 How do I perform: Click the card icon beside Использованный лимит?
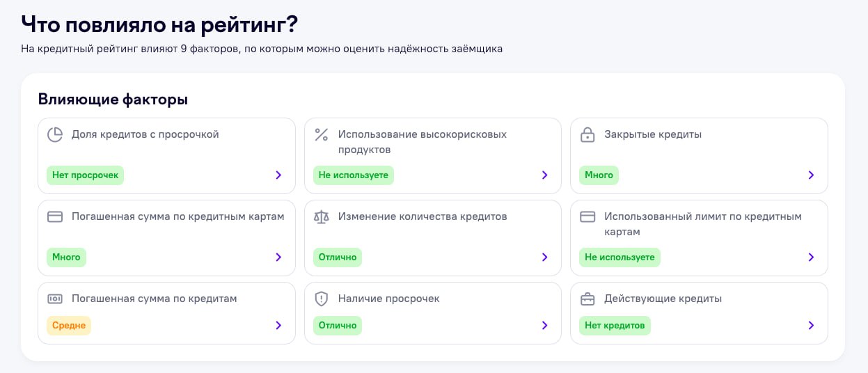click(x=587, y=217)
